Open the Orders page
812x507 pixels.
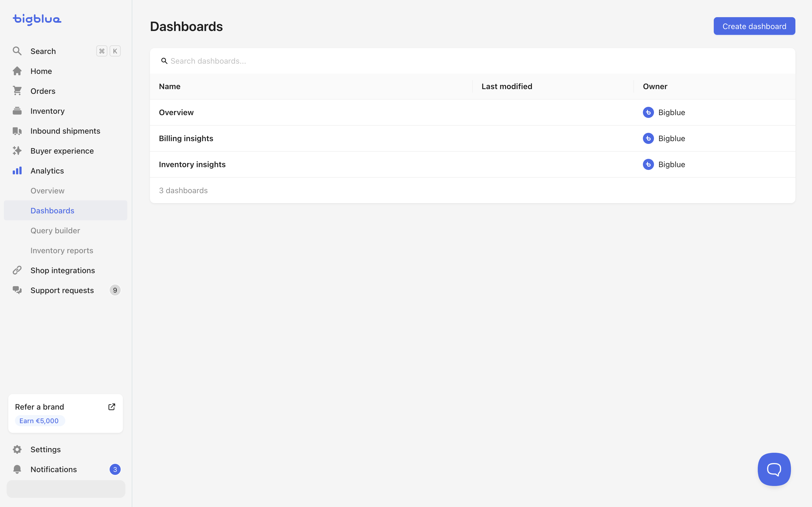pyautogui.click(x=66, y=91)
